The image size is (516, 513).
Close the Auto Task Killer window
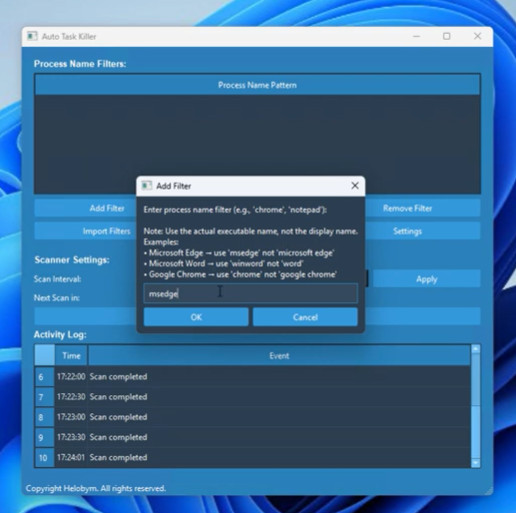point(477,36)
